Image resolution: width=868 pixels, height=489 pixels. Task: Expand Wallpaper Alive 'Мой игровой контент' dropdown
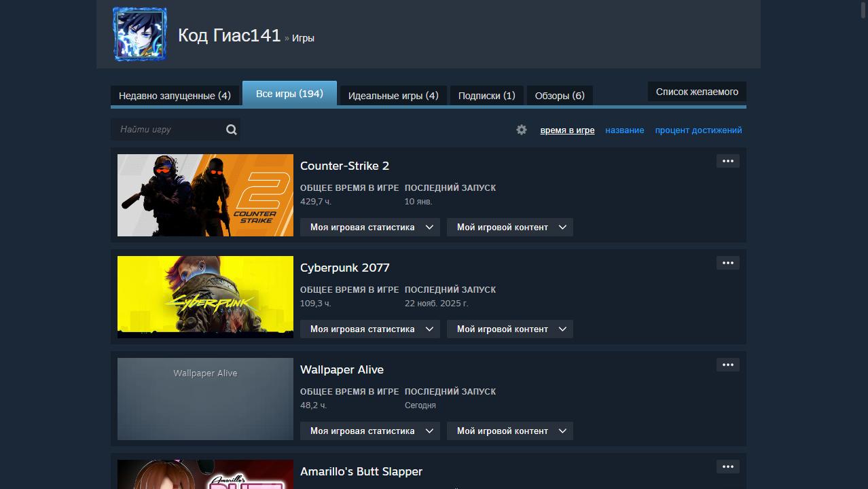[509, 431]
